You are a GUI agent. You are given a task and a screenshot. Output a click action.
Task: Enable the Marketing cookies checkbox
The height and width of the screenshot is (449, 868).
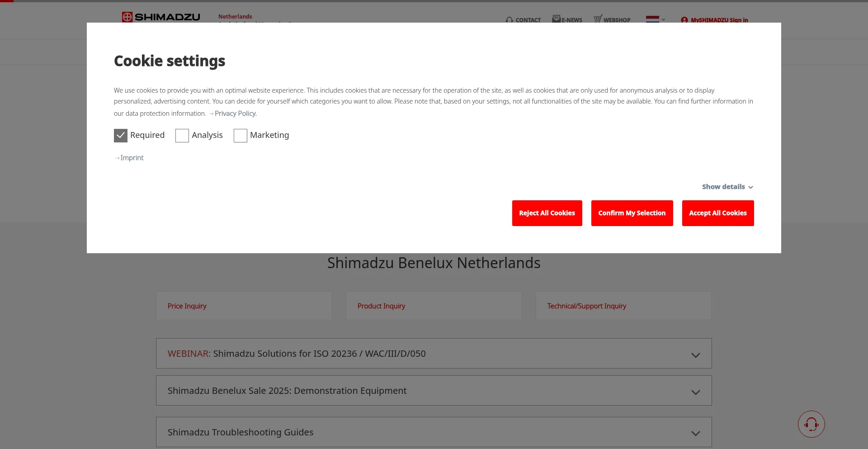point(240,135)
